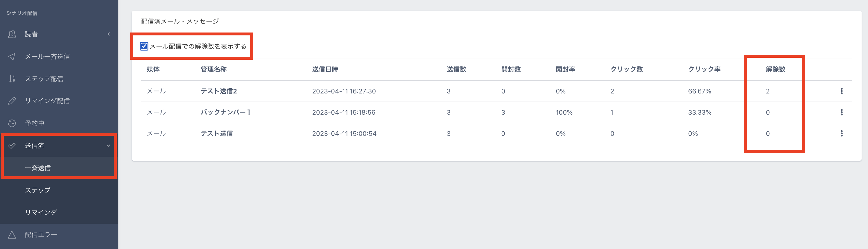Screen dimensions: 868x249
Task: Collapse the 送信済 menu chevron
Action: point(109,146)
